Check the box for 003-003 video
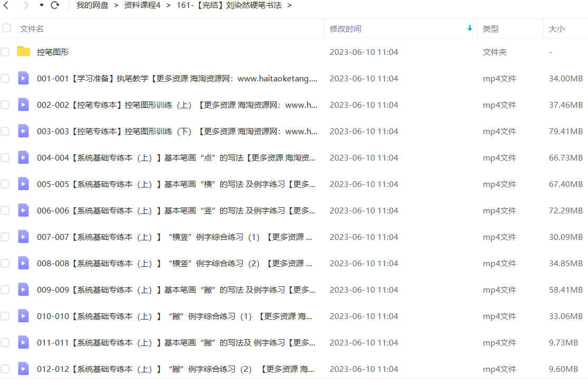This screenshot has width=588, height=392. (5, 132)
